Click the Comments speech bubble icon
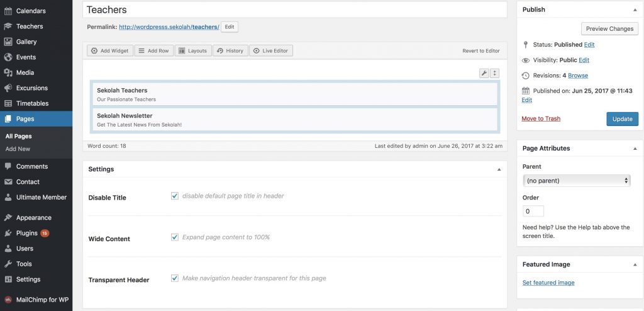This screenshot has width=644, height=311. tap(8, 166)
